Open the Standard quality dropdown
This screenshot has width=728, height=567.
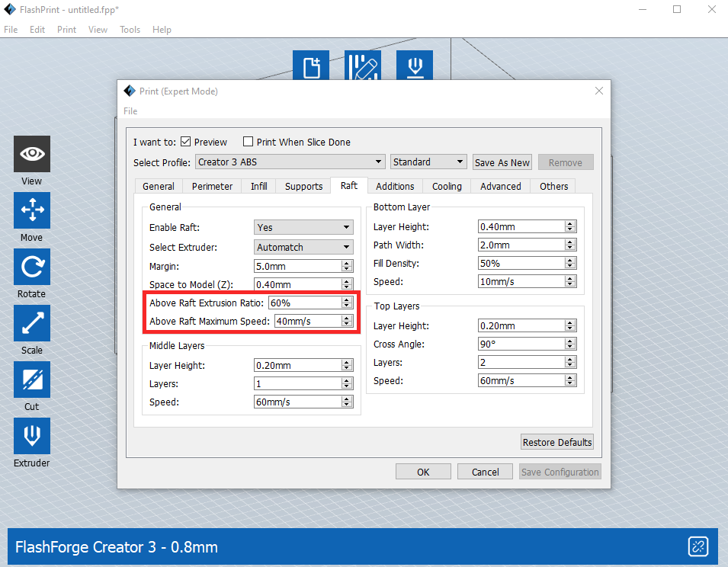click(428, 162)
